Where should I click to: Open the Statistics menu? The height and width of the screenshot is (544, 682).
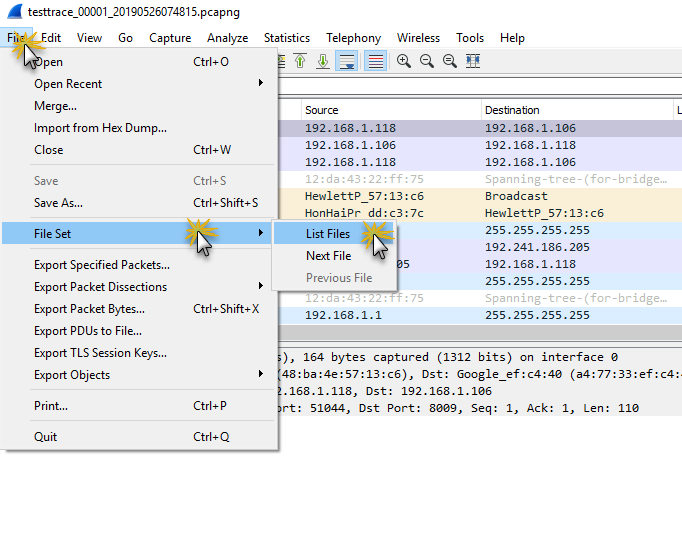point(287,38)
